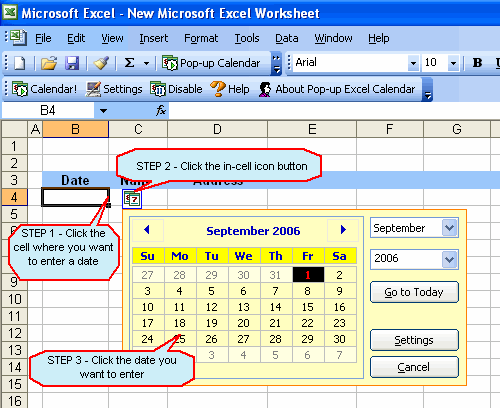
Task: Click the Calendar! toolbar icon
Action: pyautogui.click(x=45, y=89)
